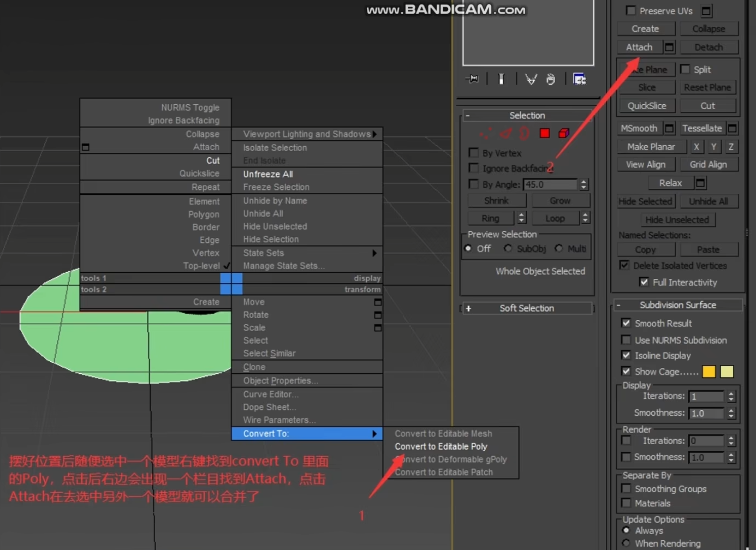Adjust By Angle value spinner
Image resolution: width=756 pixels, height=550 pixels.
pyautogui.click(x=584, y=184)
